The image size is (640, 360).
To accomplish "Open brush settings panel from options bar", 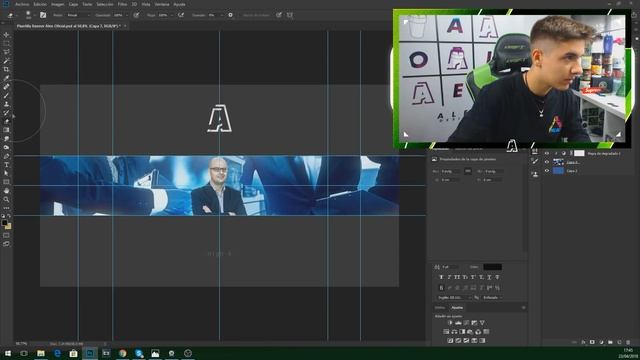I will point(43,15).
